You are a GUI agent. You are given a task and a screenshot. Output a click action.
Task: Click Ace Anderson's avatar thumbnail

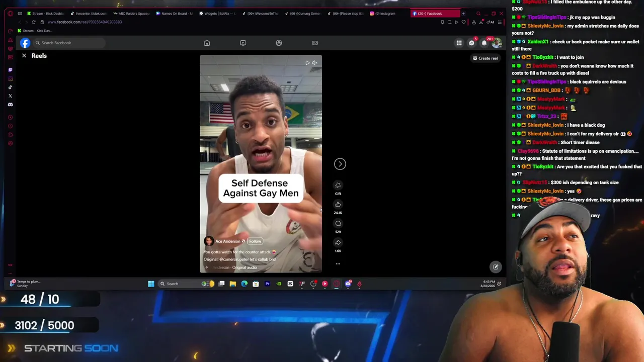click(208, 241)
